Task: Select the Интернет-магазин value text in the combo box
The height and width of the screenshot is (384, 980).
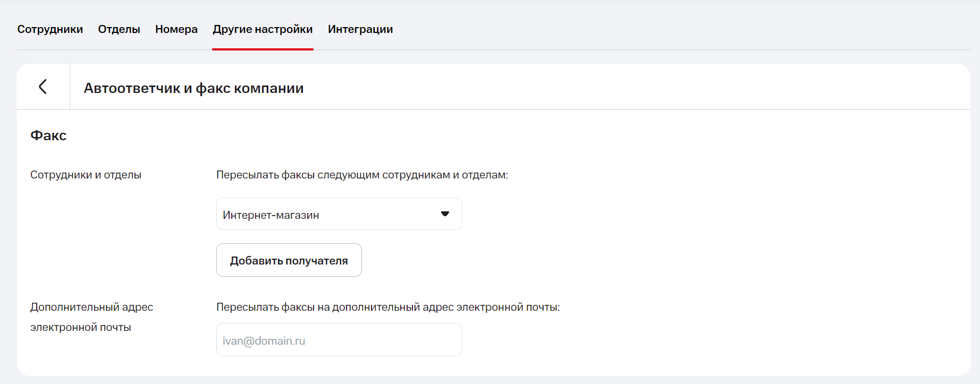Action: point(271,215)
